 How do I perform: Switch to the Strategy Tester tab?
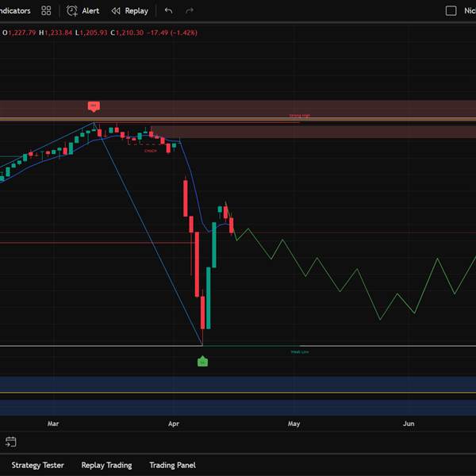click(37, 465)
